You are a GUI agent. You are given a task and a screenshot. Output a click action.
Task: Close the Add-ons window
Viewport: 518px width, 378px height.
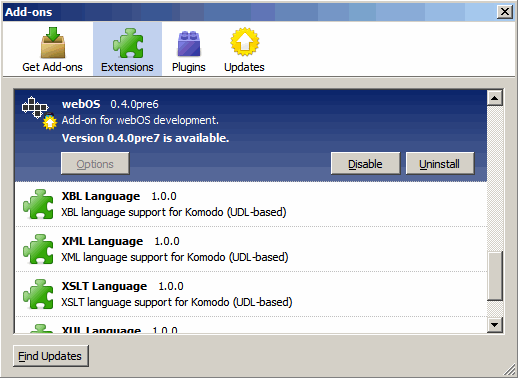pyautogui.click(x=505, y=12)
